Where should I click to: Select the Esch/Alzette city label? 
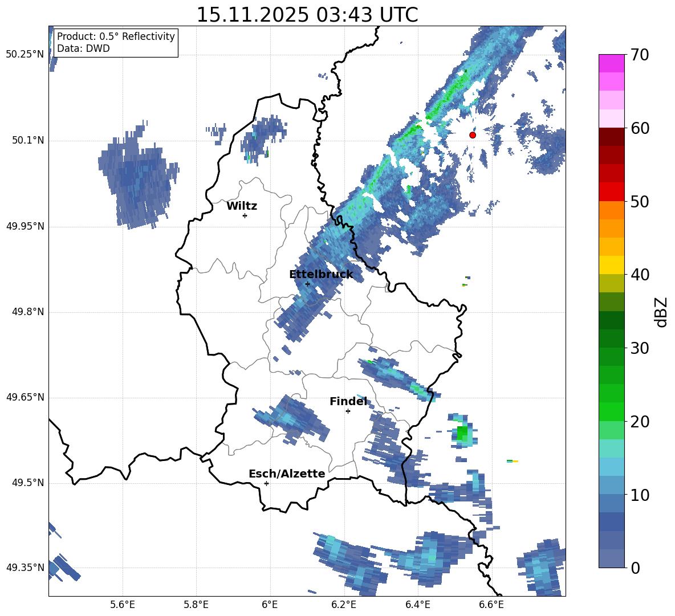pos(287,474)
